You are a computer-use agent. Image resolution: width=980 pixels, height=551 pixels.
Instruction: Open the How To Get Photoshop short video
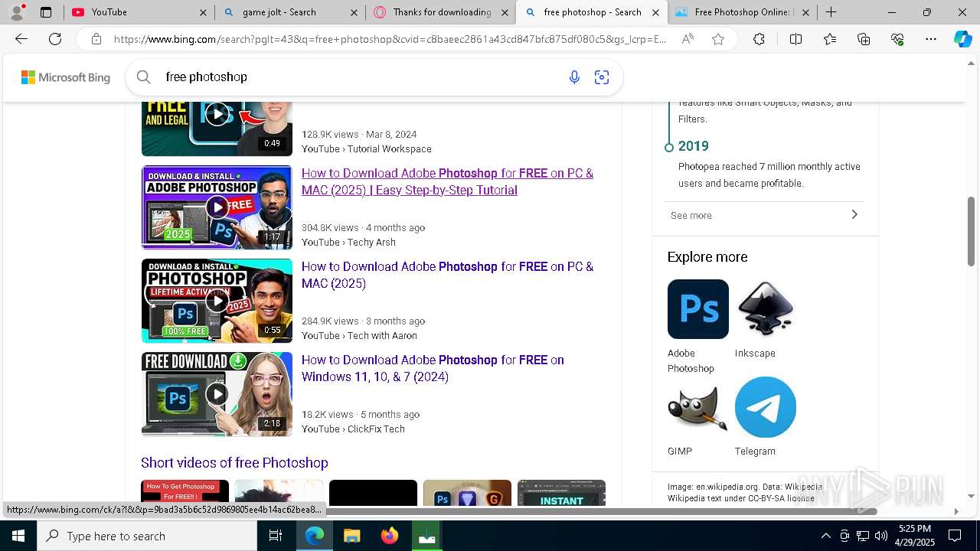point(185,492)
